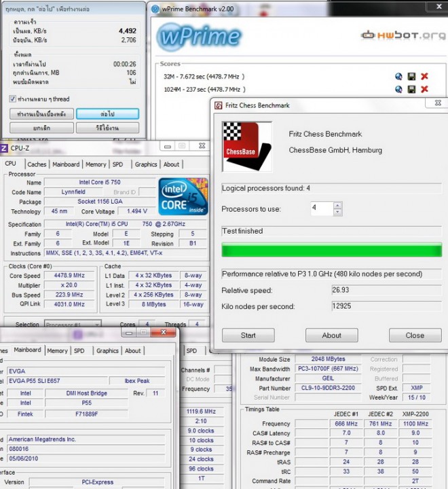
Task: Select SPD tab in lower-left CPU-Z window
Action: pos(79,351)
